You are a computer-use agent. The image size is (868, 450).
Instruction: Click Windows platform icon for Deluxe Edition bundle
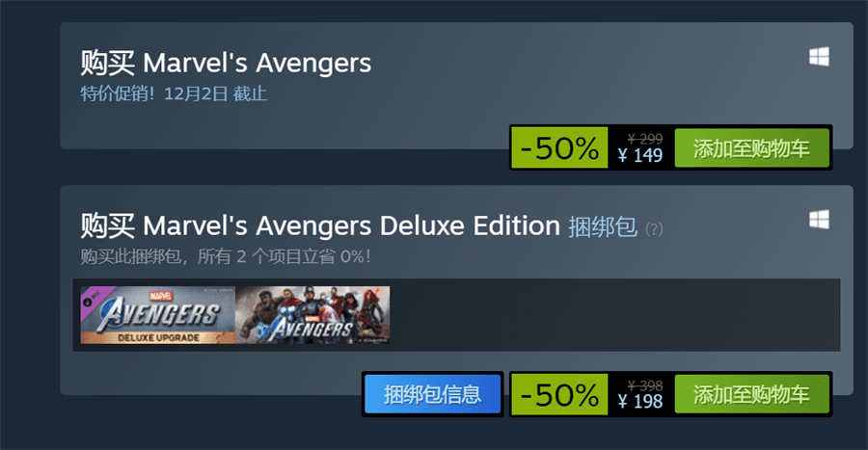click(819, 220)
